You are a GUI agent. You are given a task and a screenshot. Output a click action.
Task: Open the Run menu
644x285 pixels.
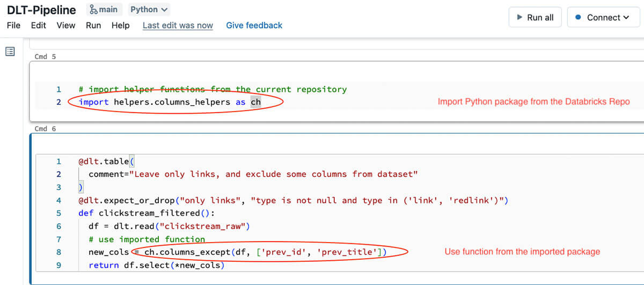click(x=93, y=25)
